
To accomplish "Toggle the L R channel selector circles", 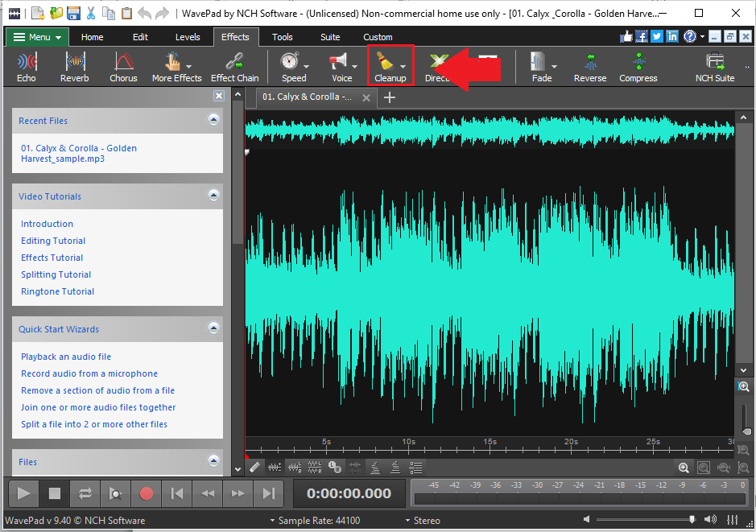I will [x=335, y=467].
